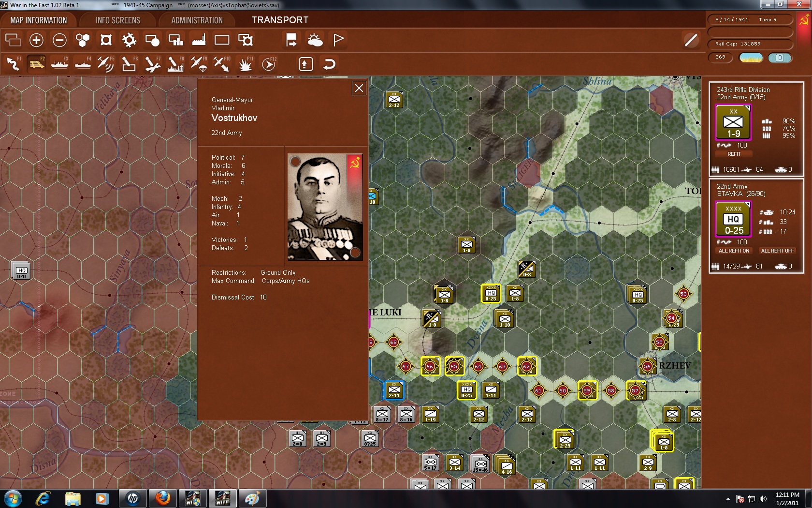The image size is (812, 508).
Task: Turn ALL REFIT ON for 22nd Army
Action: tap(734, 251)
